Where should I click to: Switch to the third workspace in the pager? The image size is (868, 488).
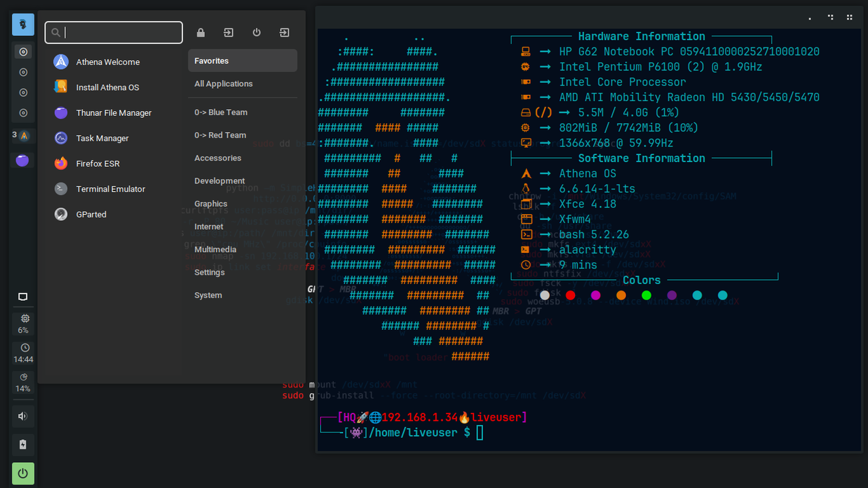pyautogui.click(x=23, y=92)
